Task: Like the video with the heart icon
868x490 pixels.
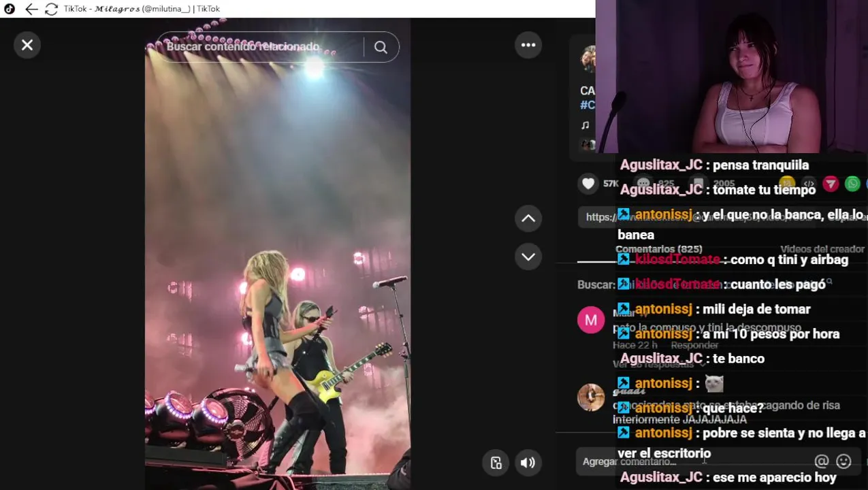Action: click(588, 183)
